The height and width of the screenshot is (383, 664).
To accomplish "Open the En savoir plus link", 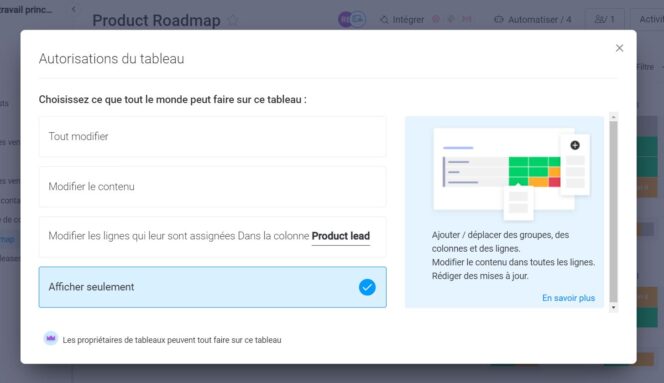I will [568, 298].
